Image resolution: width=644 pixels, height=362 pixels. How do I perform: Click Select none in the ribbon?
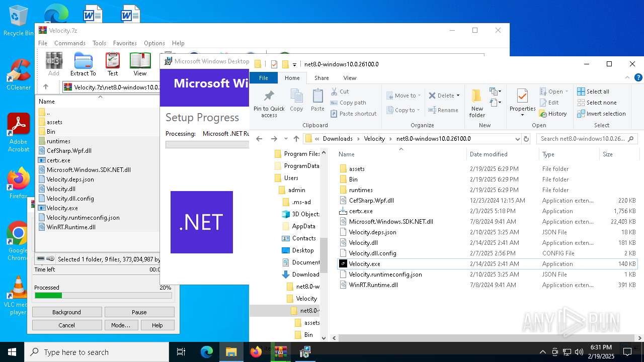pyautogui.click(x=597, y=103)
